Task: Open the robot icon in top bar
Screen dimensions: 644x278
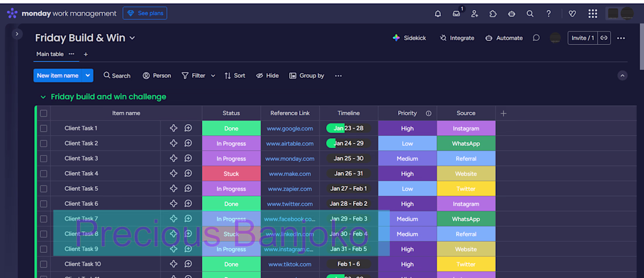Action: pyautogui.click(x=512, y=13)
